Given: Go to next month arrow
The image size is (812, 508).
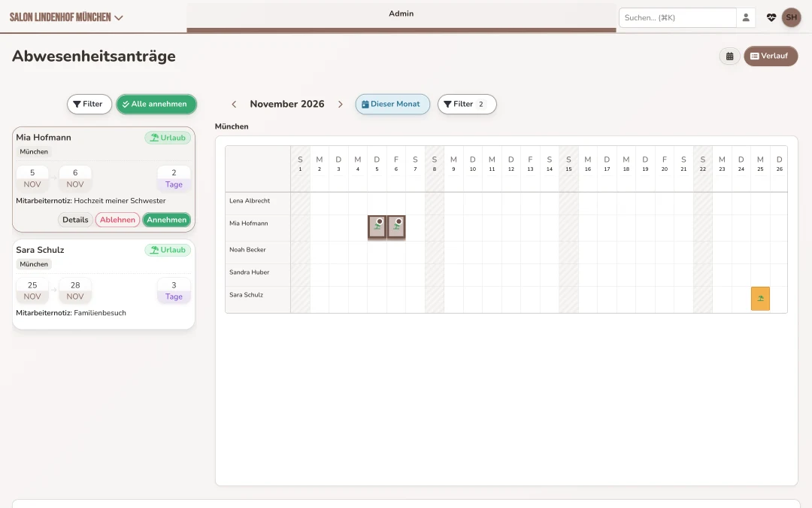Looking at the screenshot, I should [341, 104].
